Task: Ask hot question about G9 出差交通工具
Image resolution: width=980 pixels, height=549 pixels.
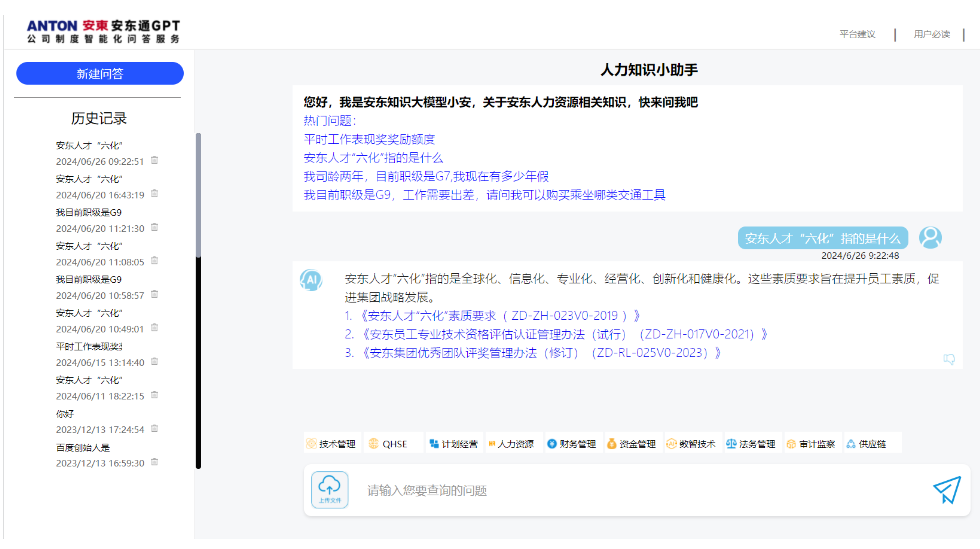Action: (x=484, y=195)
